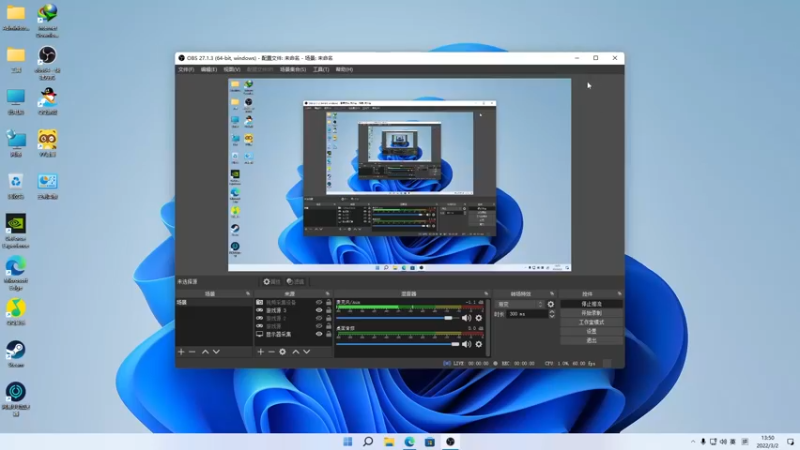Toggle lock of 显示器采集 source
800x450 pixels.
[x=329, y=334]
